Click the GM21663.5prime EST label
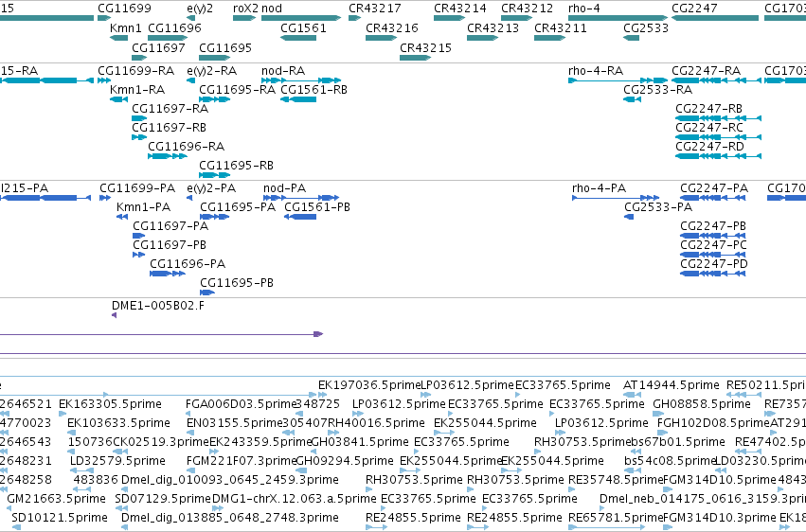Image resolution: width=806 pixels, height=532 pixels. [57, 499]
